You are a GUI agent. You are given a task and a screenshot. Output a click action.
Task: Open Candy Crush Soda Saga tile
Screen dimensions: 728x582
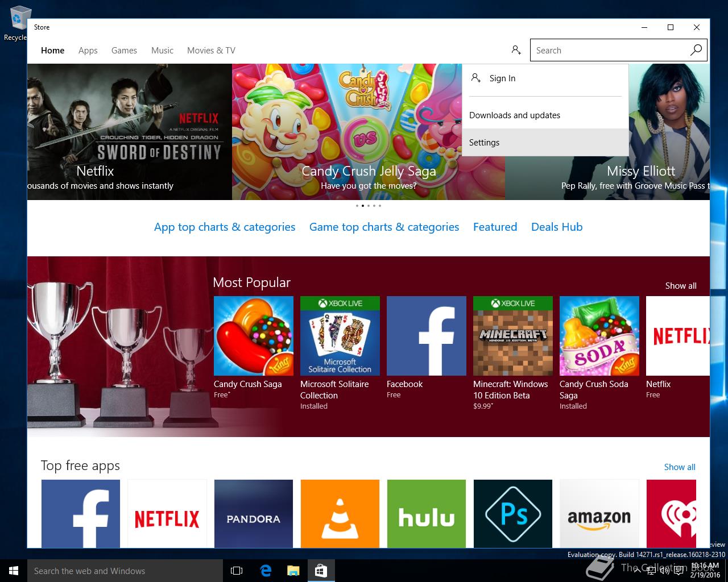[599, 336]
